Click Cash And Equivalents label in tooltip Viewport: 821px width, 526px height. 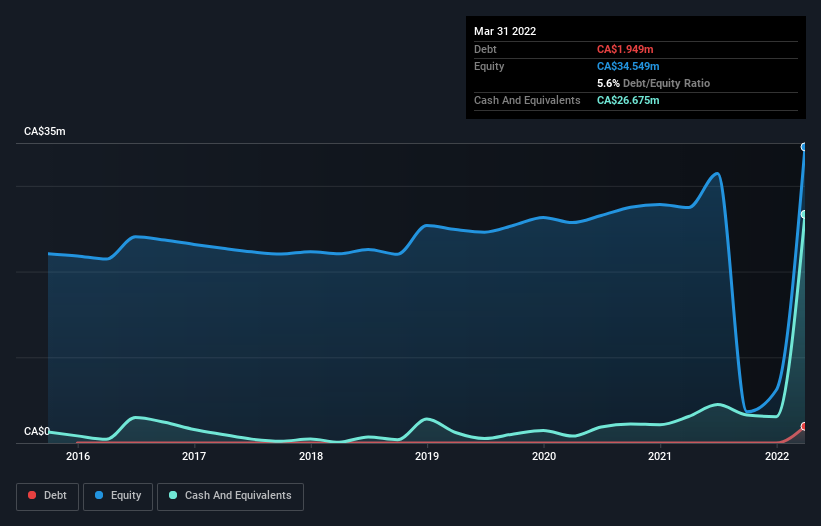click(527, 100)
